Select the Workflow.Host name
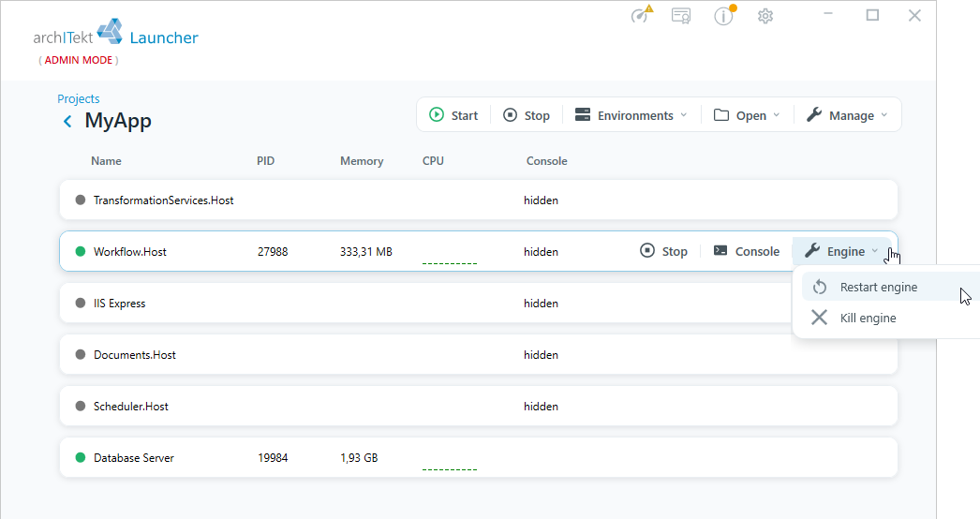Viewport: 980px width, 519px height. pyautogui.click(x=130, y=252)
